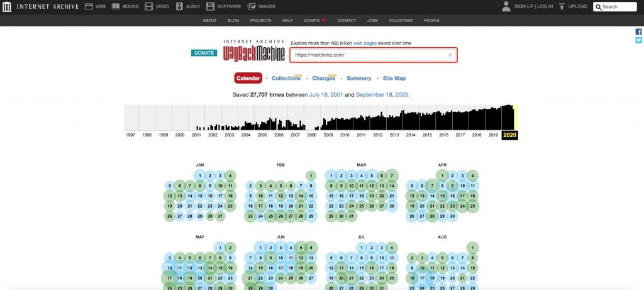Share on Twitter icon
Screen dimensions: 644x290
click(x=639, y=40)
